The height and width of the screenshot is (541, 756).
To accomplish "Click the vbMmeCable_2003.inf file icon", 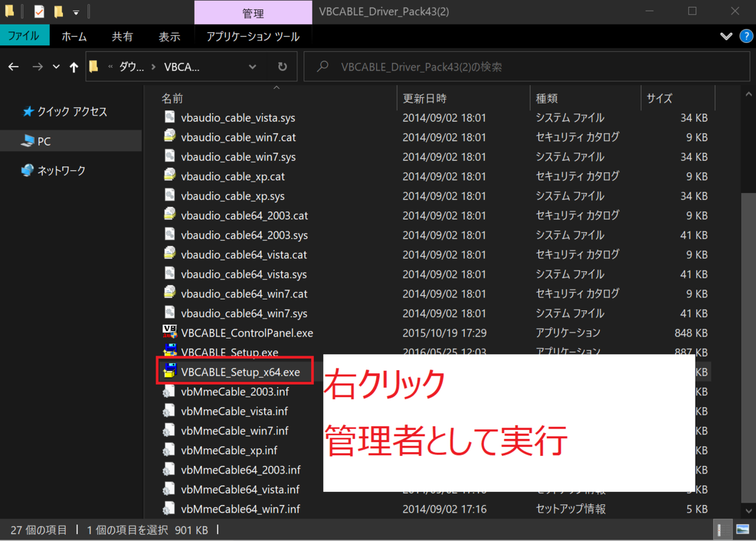I will coord(169,391).
